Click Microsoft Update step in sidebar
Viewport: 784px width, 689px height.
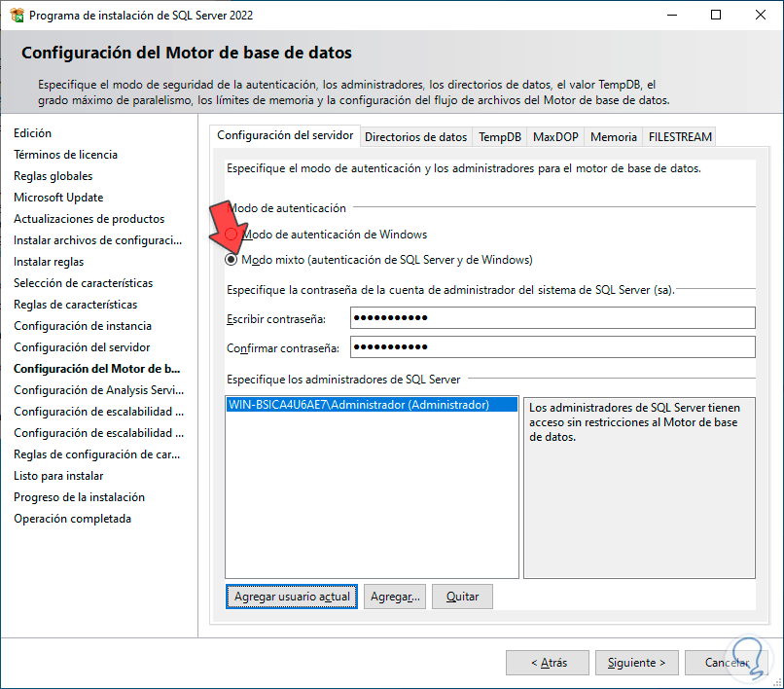[58, 198]
